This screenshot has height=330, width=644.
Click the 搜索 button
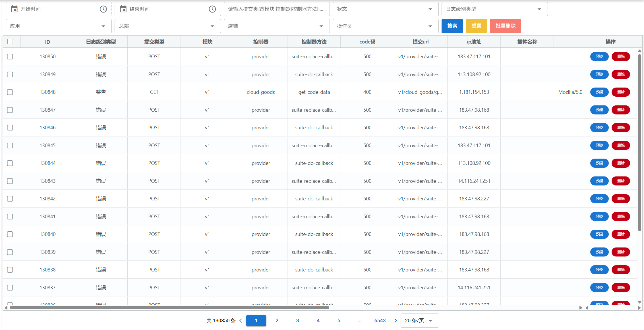(452, 26)
